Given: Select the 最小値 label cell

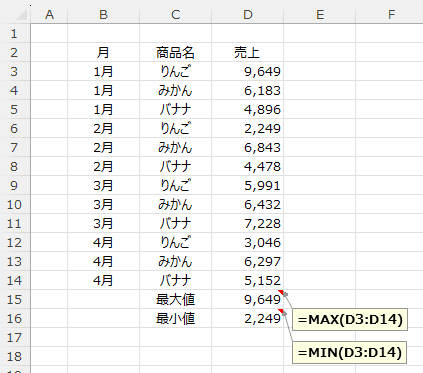Looking at the screenshot, I should [175, 318].
